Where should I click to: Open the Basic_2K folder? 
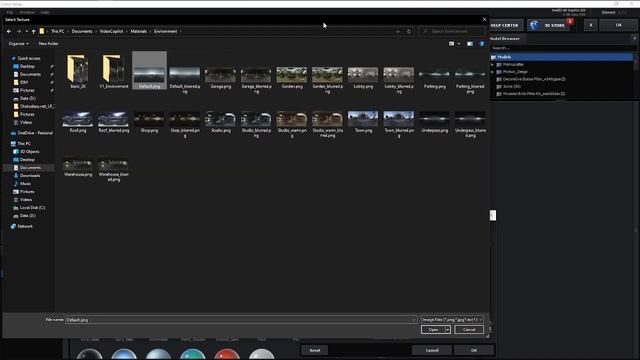(78, 71)
